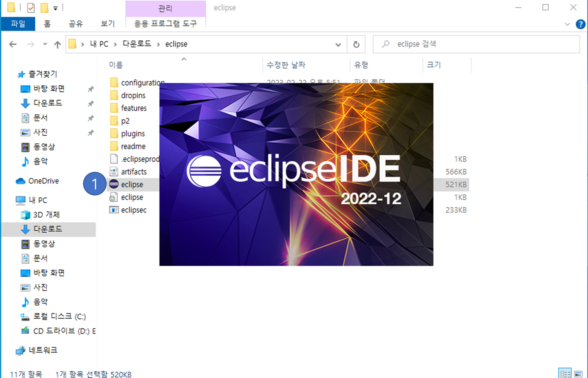The height and width of the screenshot is (378, 588).
Task: Select the eclipse configuration settings file icon
Action: 114,197
